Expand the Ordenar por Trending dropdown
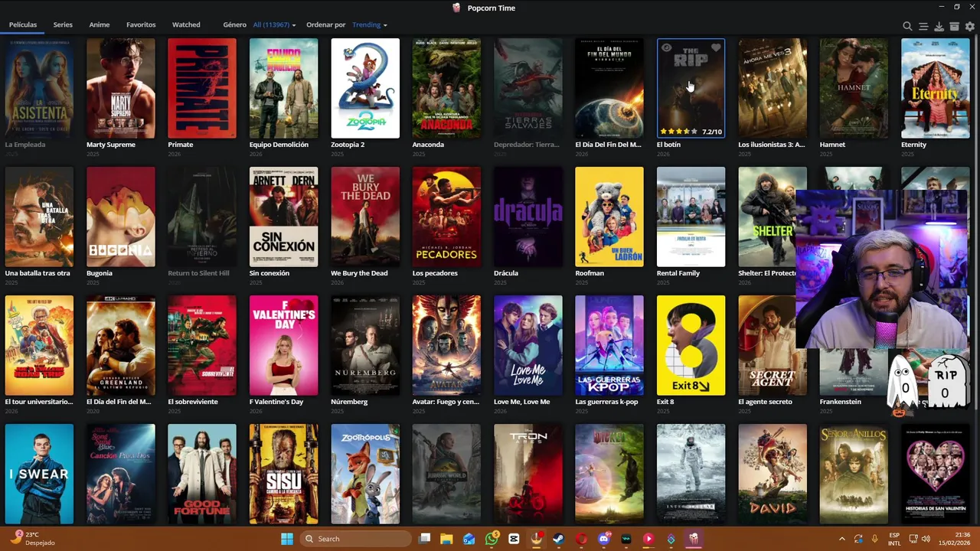Viewport: 980px width, 551px height. [x=370, y=24]
